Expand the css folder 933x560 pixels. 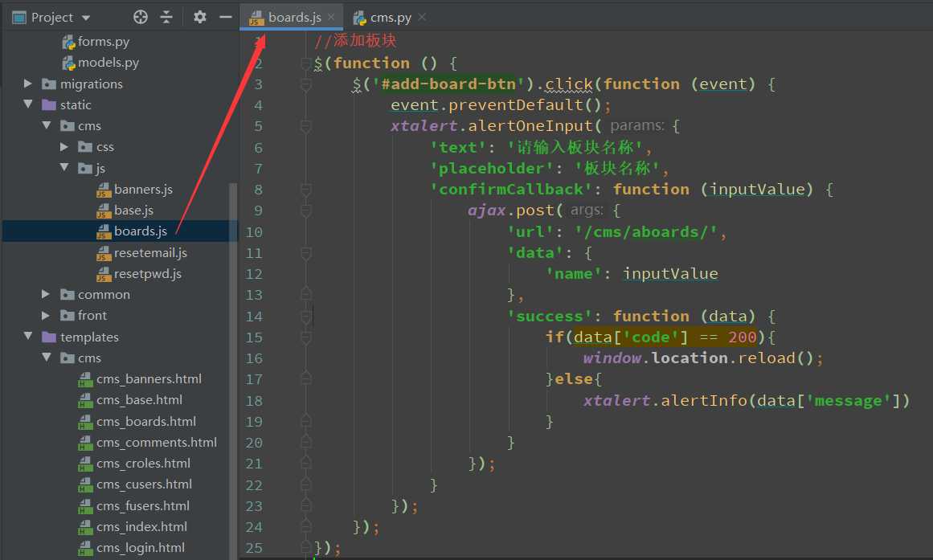point(64,147)
